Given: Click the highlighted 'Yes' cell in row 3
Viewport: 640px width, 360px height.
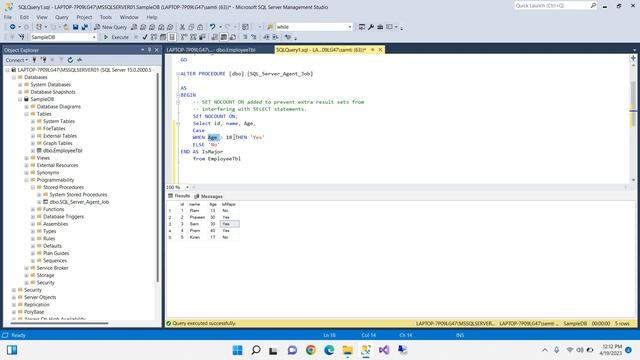Looking at the screenshot, I should coord(229,224).
